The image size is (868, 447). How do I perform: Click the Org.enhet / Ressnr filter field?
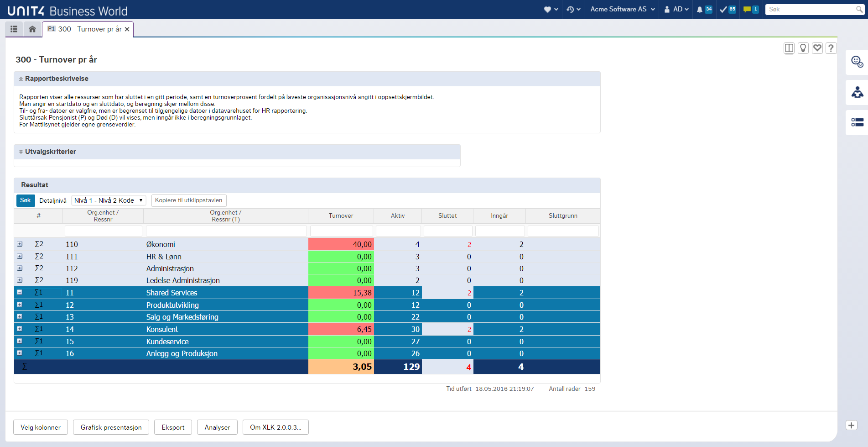[104, 231]
